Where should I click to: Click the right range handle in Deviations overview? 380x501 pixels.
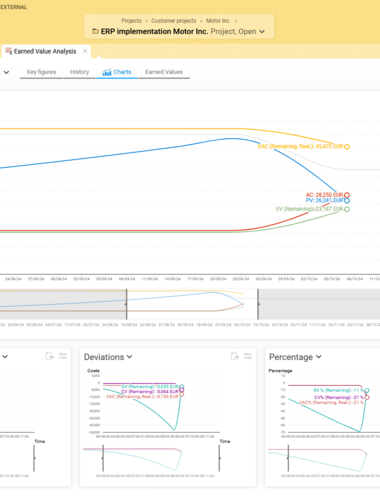[x=219, y=458]
